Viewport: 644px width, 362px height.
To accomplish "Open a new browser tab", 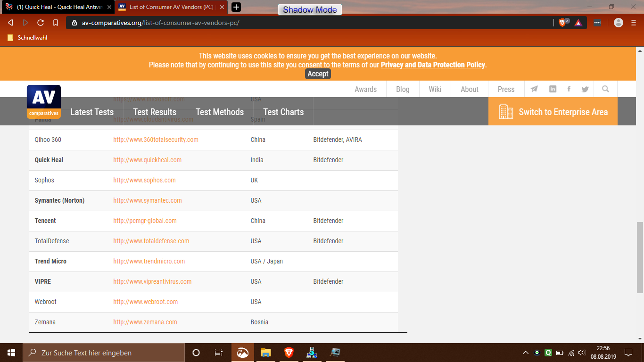I will point(236,7).
